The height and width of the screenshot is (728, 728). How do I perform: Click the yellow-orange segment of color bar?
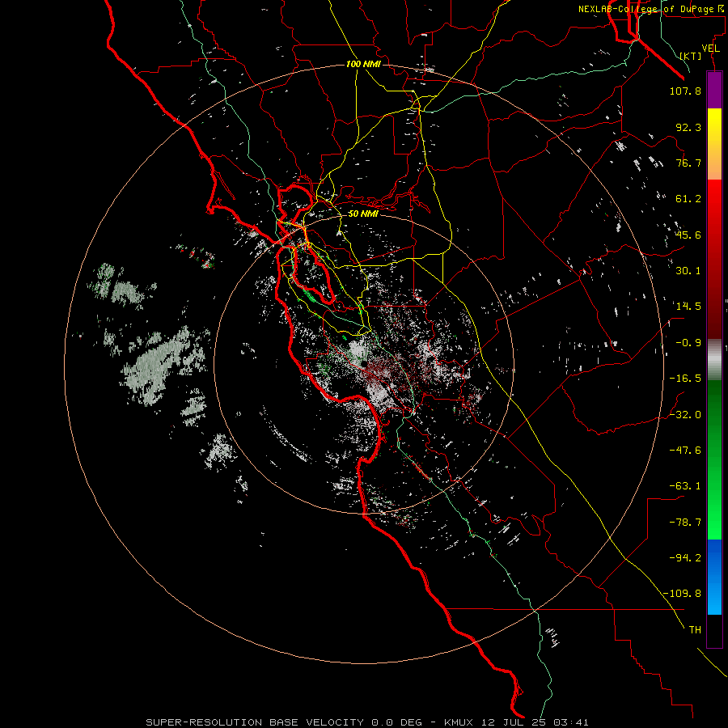point(714,144)
